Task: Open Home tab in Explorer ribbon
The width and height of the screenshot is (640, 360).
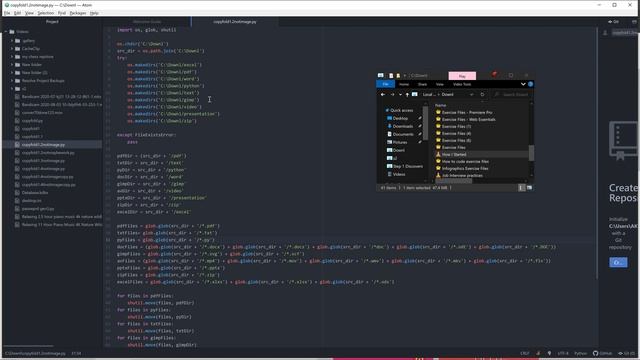Action: coord(404,84)
